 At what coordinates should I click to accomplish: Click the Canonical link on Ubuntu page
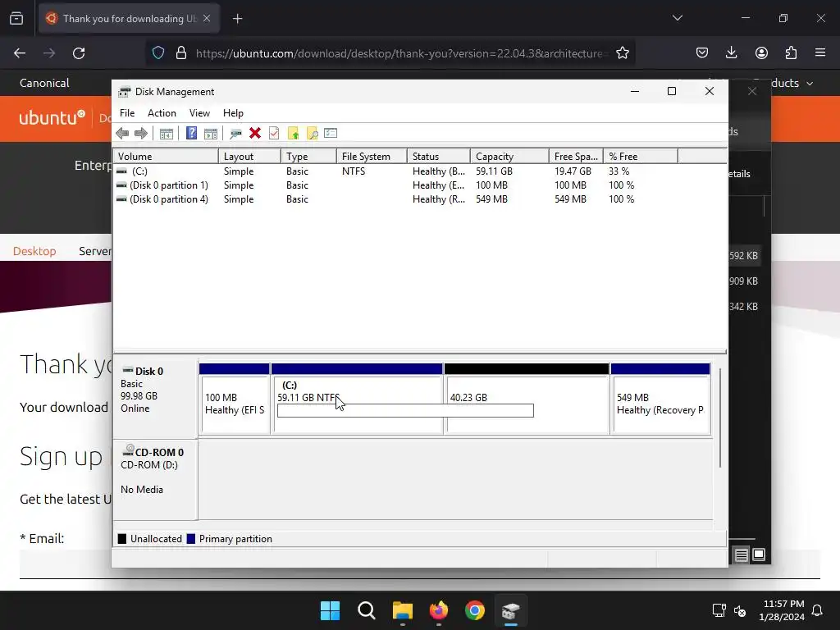pyautogui.click(x=44, y=83)
